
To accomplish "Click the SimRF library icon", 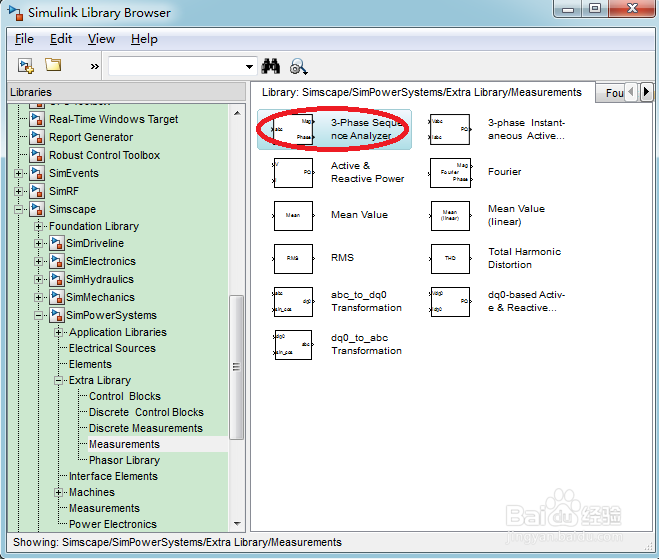I will pyautogui.click(x=37, y=191).
